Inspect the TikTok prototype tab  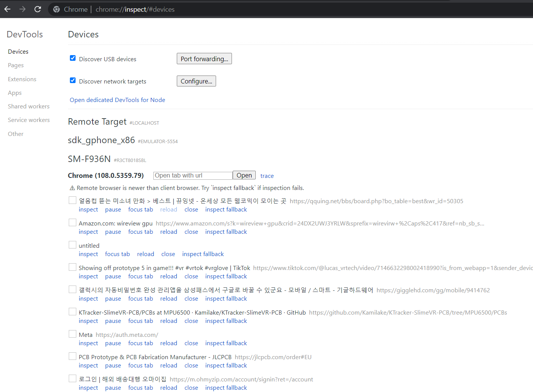88,276
